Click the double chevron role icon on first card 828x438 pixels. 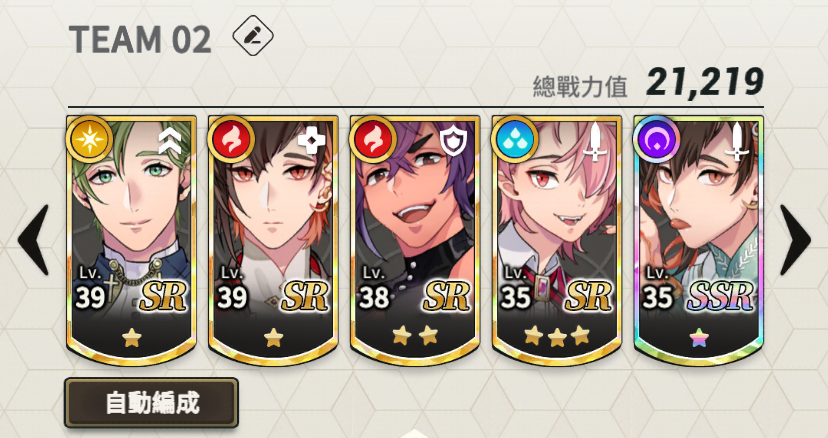click(170, 141)
